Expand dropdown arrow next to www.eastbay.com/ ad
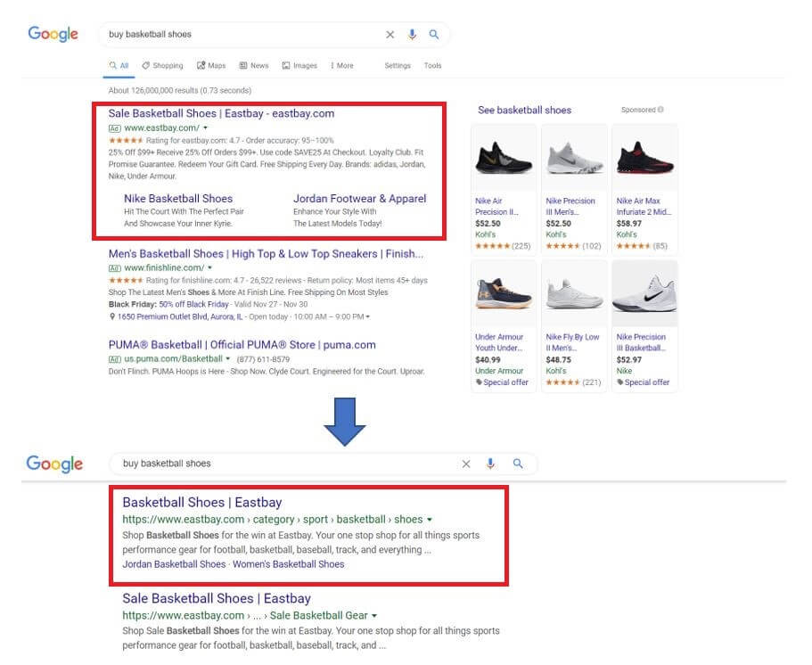 click(x=206, y=128)
